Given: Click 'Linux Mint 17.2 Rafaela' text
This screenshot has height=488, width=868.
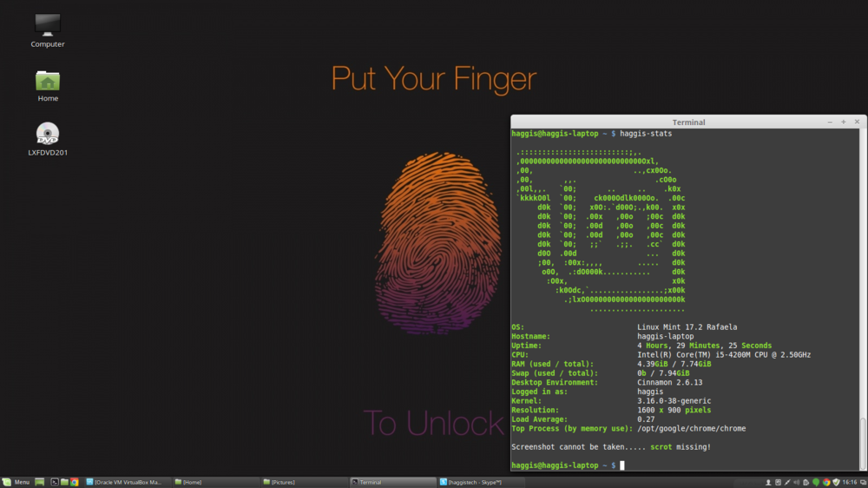Looking at the screenshot, I should click(x=687, y=326).
